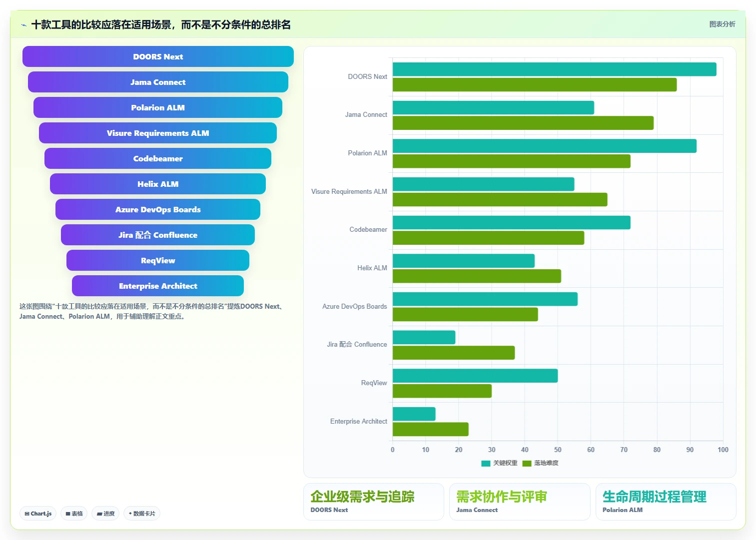756x540 pixels.
Task: Click the x-axis value 100
Action: [x=723, y=450]
